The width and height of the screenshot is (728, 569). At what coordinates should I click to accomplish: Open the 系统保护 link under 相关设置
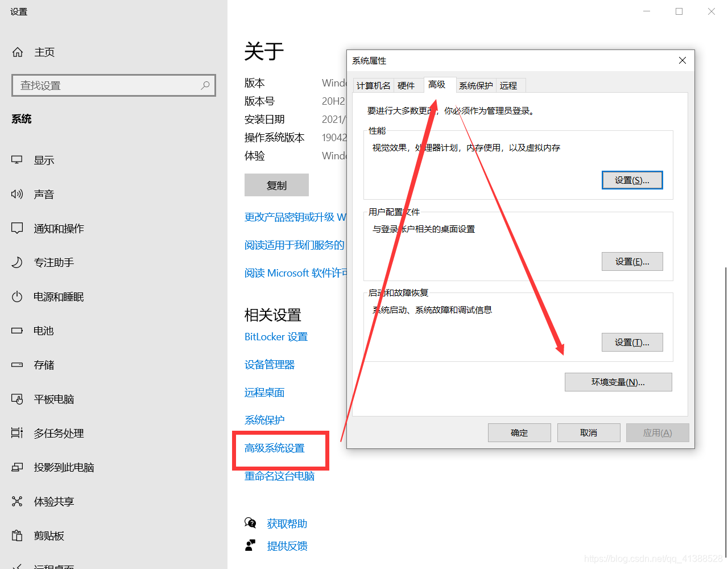[264, 420]
